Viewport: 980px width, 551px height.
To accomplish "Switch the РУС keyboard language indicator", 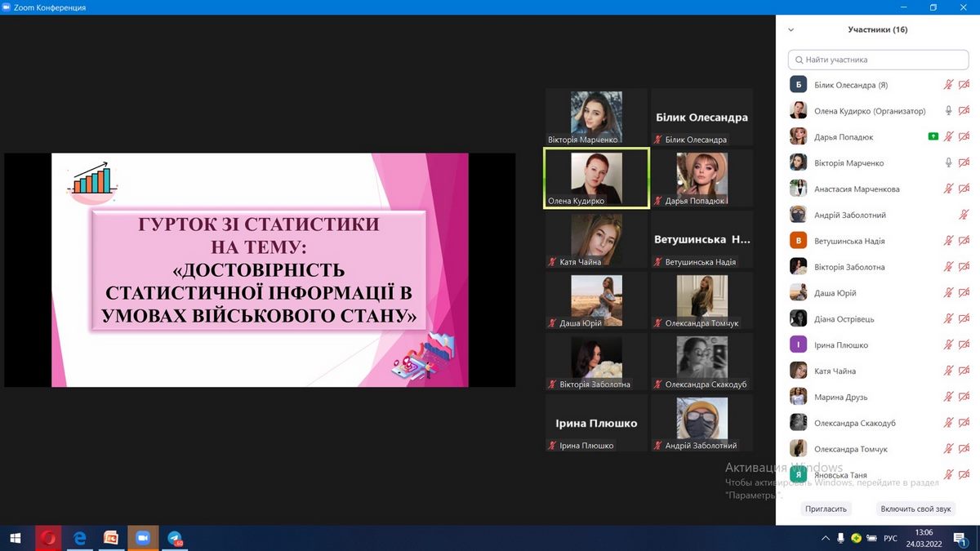I will tap(890, 539).
